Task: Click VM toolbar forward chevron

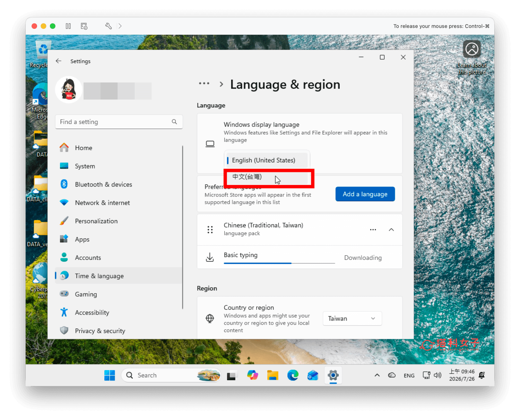Action: pos(120,26)
